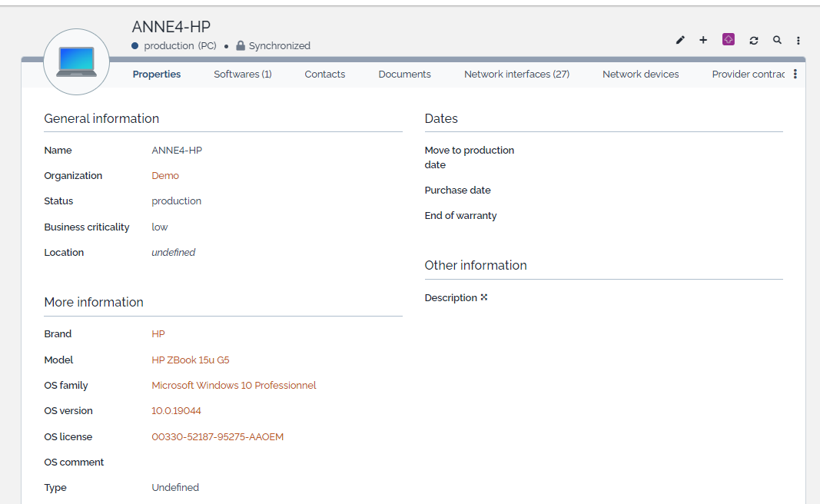Open the Contacts tab
Image resolution: width=820 pixels, height=504 pixels.
click(x=325, y=75)
